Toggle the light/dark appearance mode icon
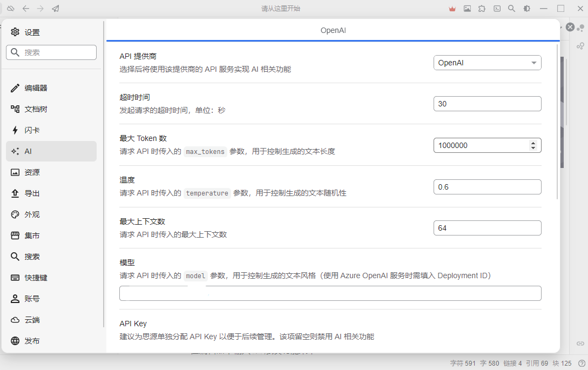 tap(527, 9)
